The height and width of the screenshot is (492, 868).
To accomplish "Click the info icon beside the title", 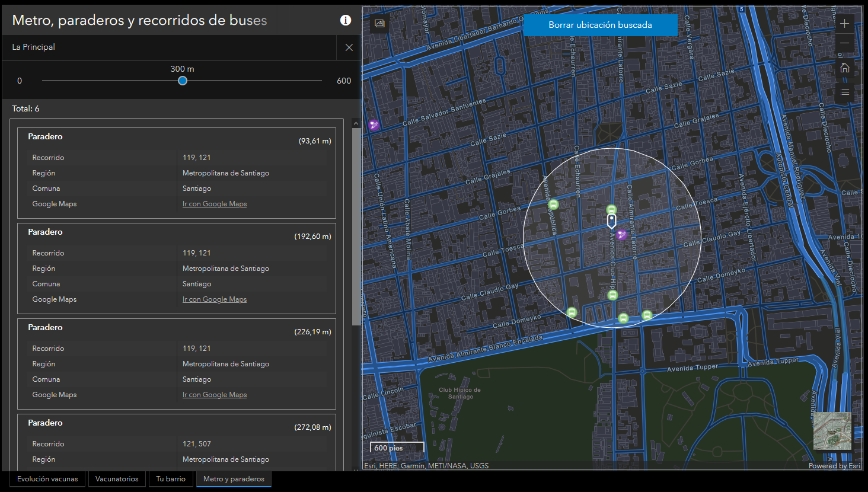I will coord(346,20).
